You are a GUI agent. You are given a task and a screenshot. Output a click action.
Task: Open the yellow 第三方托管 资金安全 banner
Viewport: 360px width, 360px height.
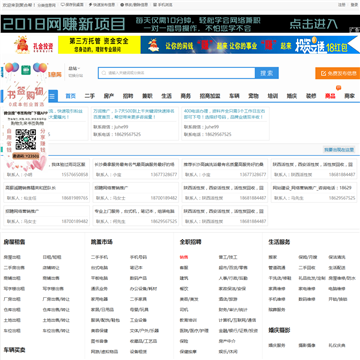click(x=99, y=45)
